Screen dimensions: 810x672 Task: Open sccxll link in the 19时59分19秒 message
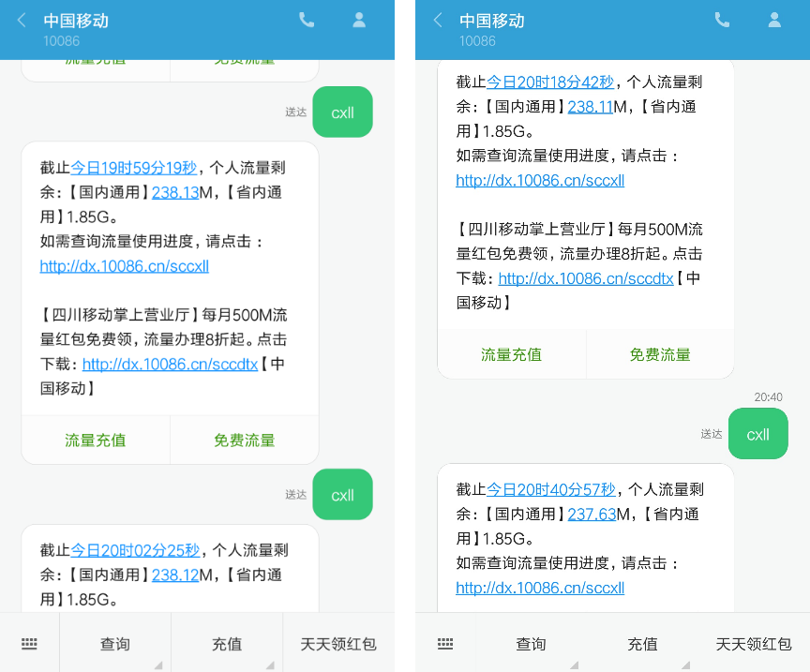125,266
